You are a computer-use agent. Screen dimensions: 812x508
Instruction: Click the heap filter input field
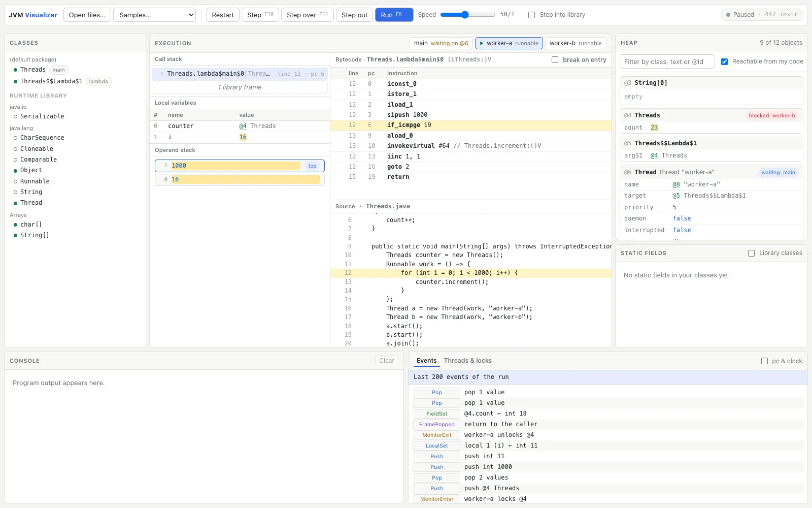(667, 62)
